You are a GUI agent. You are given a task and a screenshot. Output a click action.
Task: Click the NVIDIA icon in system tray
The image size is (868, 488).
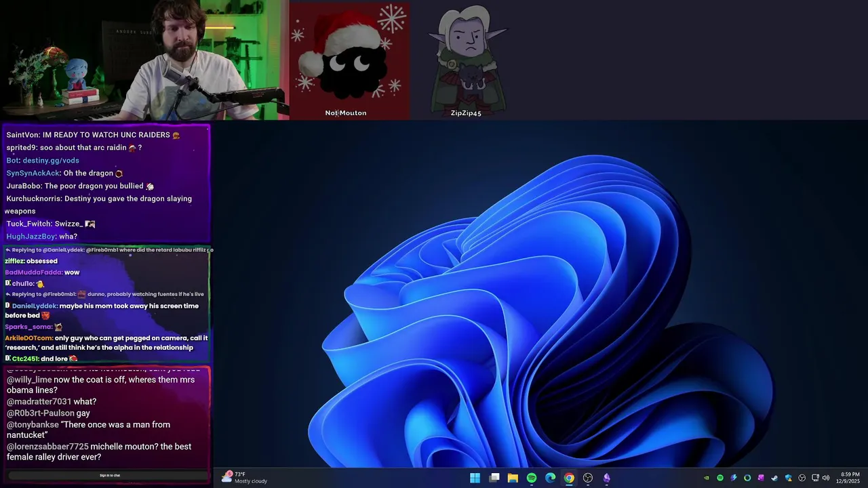(x=707, y=478)
